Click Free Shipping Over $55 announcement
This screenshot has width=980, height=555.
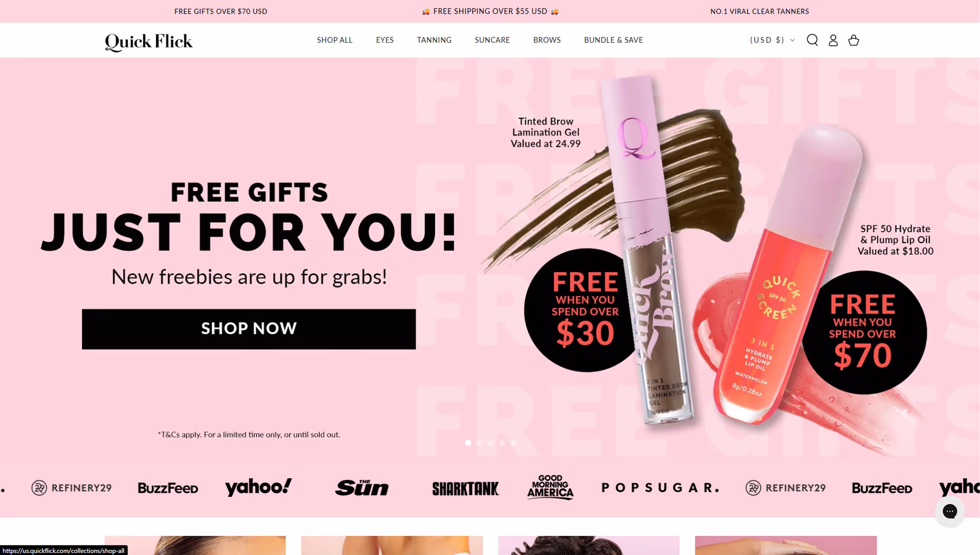(x=490, y=11)
